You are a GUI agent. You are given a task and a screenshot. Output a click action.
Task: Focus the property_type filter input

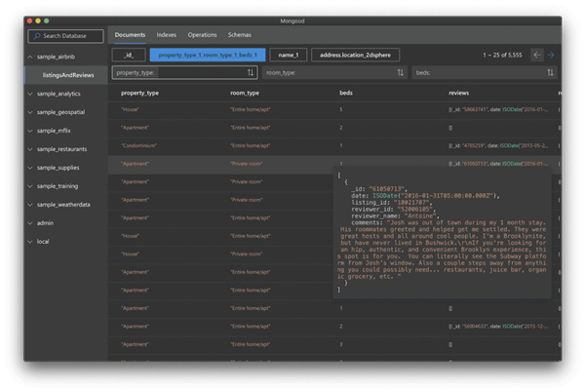184,73
